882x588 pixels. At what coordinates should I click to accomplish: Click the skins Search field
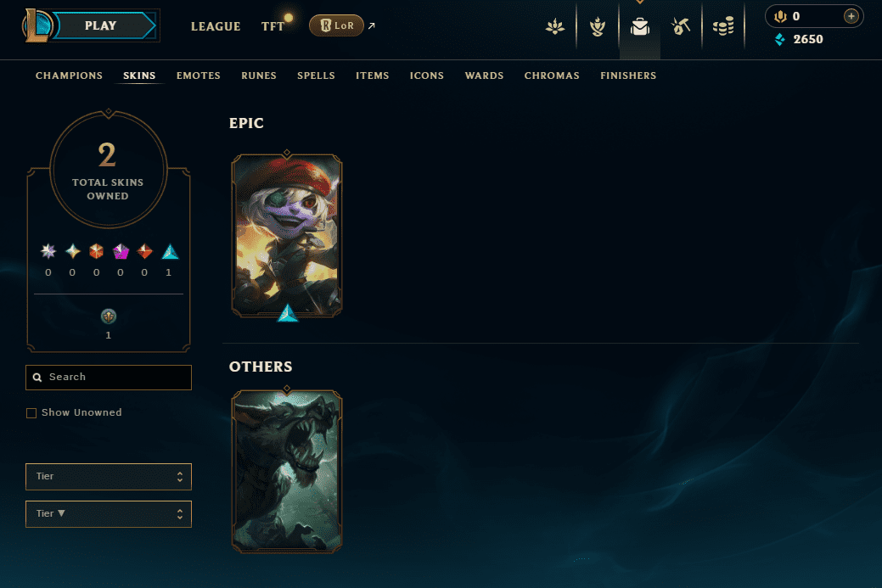point(109,378)
